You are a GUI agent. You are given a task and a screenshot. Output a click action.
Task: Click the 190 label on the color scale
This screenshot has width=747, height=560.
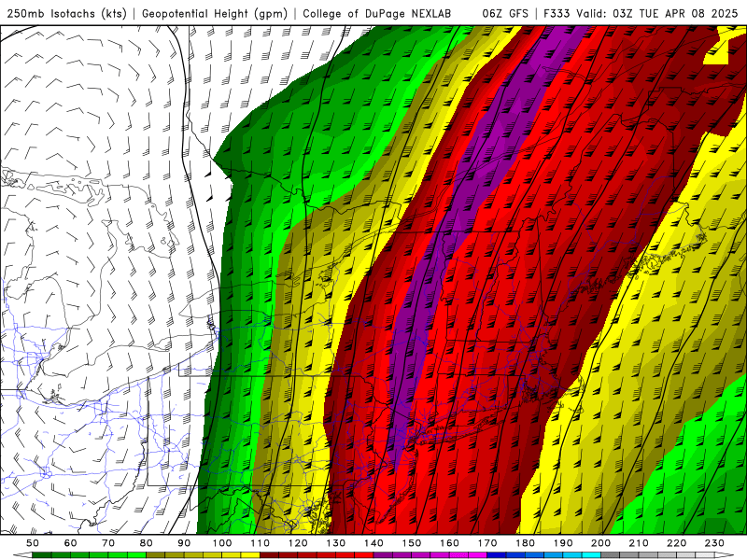(x=563, y=543)
